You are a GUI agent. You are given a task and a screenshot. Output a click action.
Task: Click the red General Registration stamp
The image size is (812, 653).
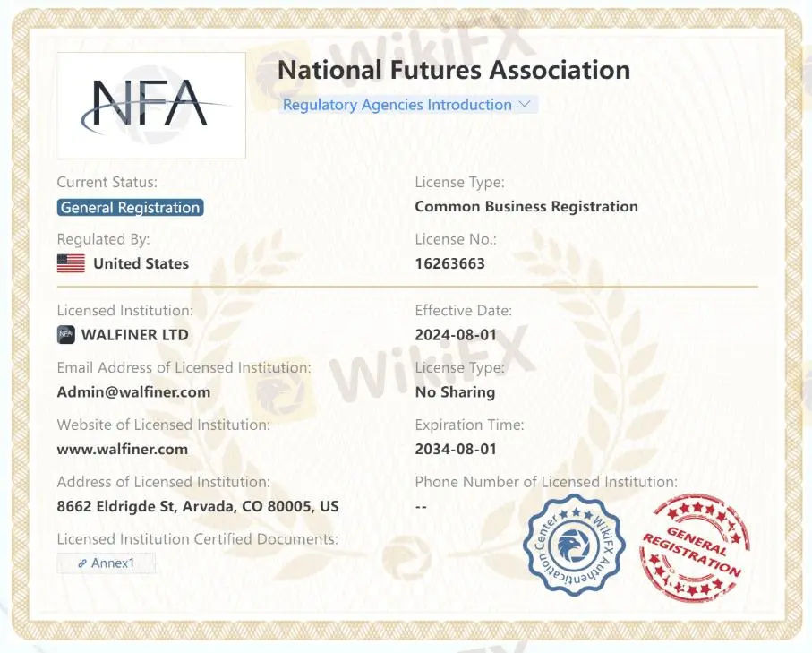(696, 545)
